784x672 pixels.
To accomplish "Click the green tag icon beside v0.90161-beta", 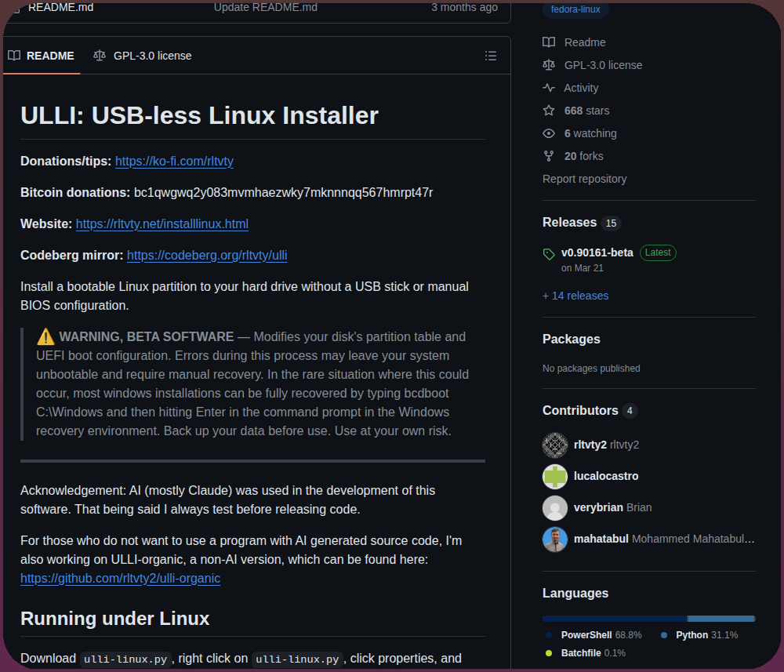I will pos(549,254).
